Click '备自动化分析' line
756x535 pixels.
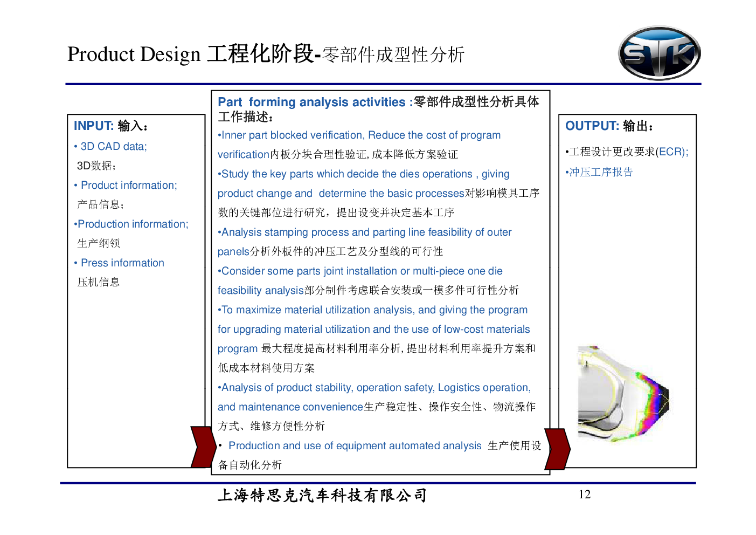pos(249,465)
